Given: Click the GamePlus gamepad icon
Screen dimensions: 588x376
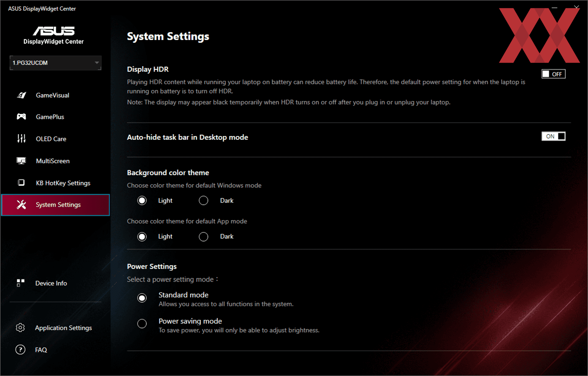Looking at the screenshot, I should (21, 117).
